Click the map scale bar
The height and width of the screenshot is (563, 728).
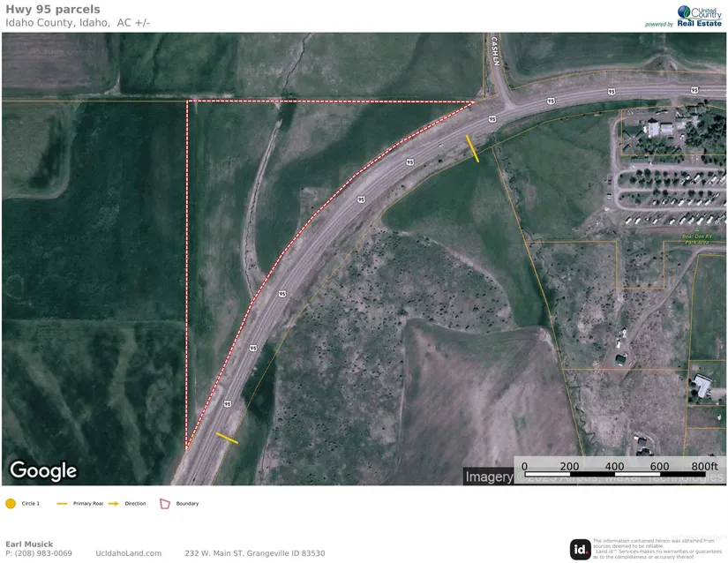pyautogui.click(x=618, y=467)
